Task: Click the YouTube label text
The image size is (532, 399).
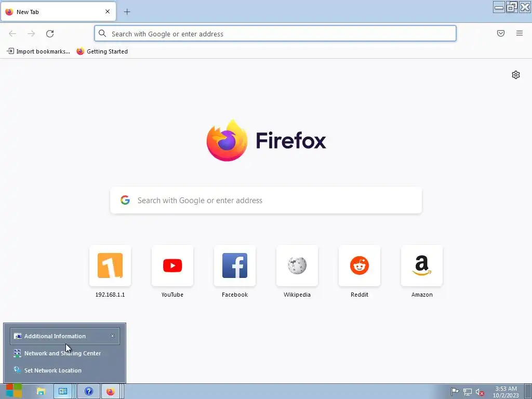Action: pos(172,295)
